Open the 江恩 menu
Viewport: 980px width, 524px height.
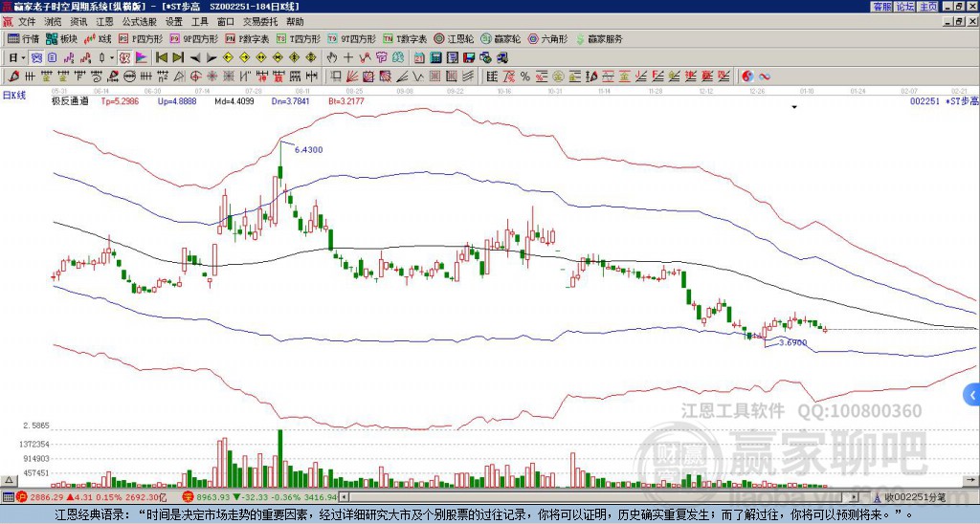(104, 22)
